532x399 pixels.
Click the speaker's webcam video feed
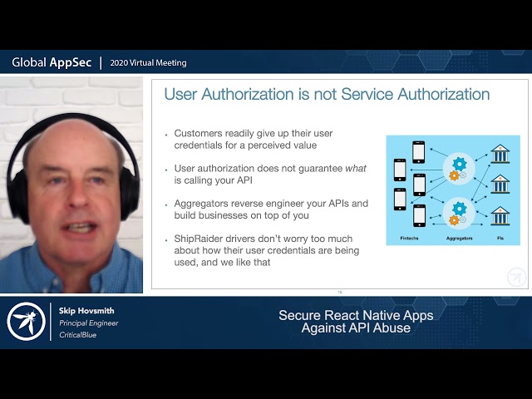tap(71, 185)
